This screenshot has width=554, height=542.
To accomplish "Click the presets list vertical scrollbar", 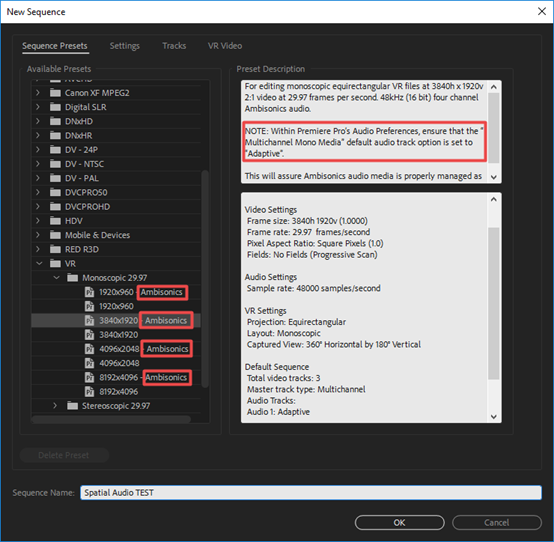I will click(x=205, y=279).
